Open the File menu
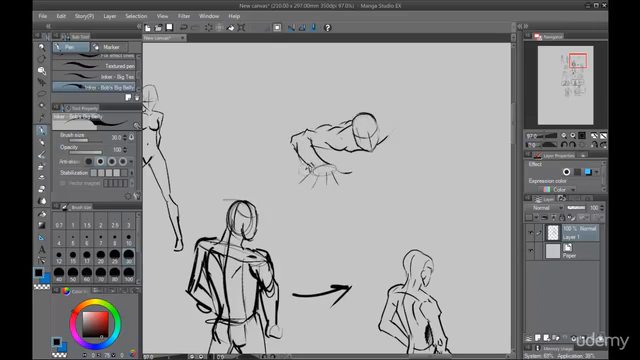Image resolution: width=640 pixels, height=360 pixels. click(x=43, y=16)
